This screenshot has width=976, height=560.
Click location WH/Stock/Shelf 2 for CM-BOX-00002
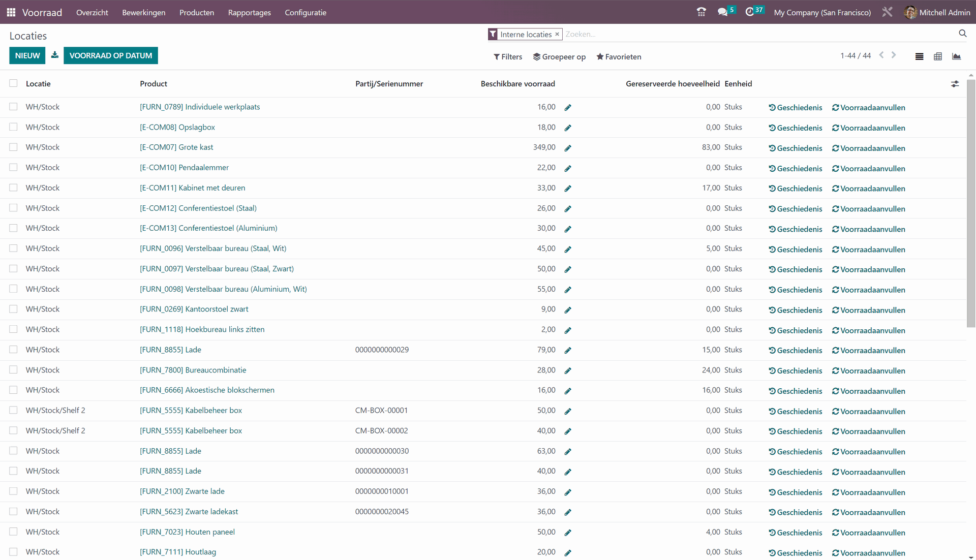[x=55, y=430]
